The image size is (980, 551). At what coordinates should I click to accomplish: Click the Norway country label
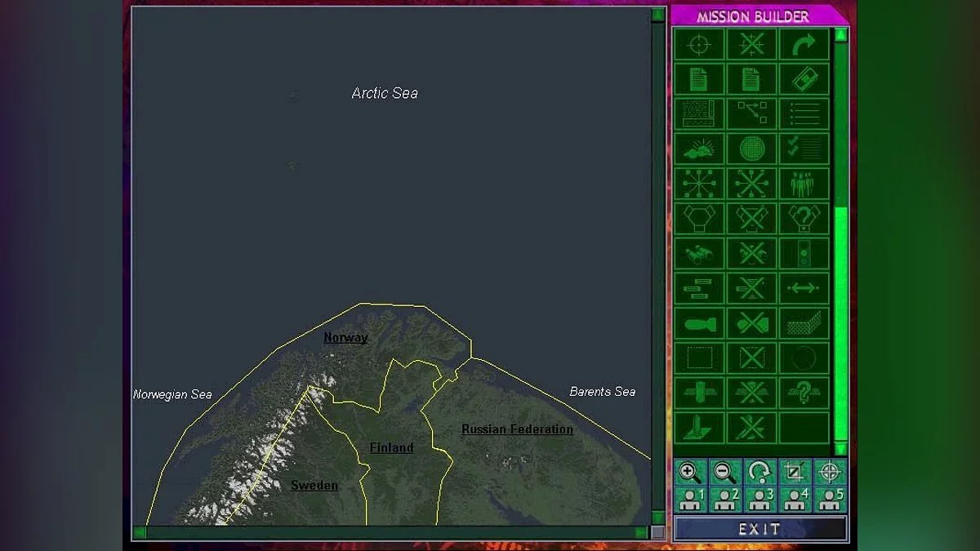coord(345,337)
